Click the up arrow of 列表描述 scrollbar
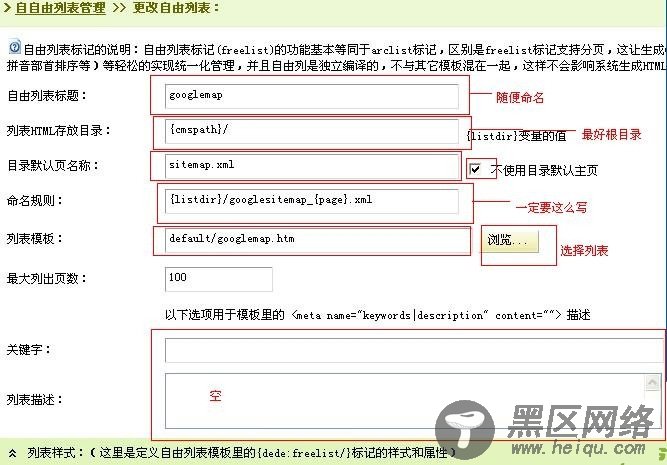The image size is (667, 465). [653, 383]
